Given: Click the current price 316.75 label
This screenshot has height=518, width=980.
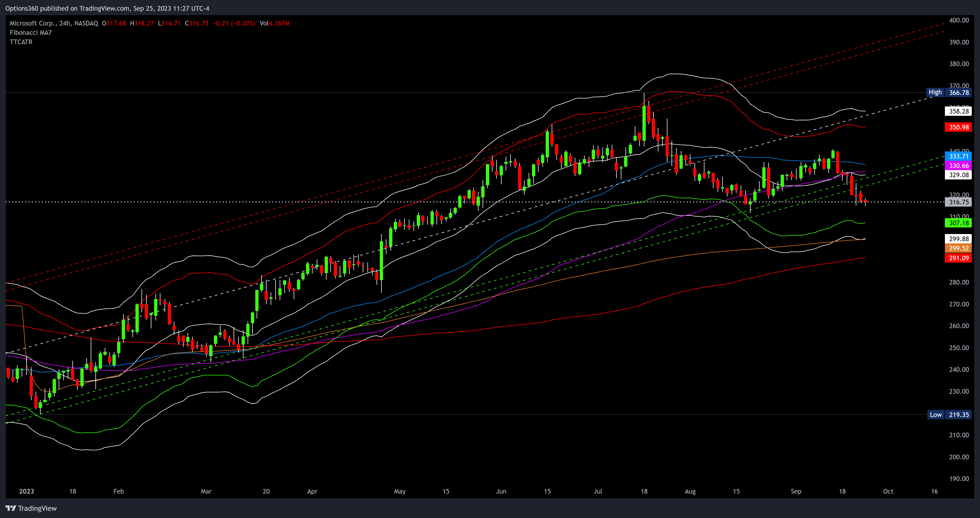Looking at the screenshot, I should click(x=958, y=202).
